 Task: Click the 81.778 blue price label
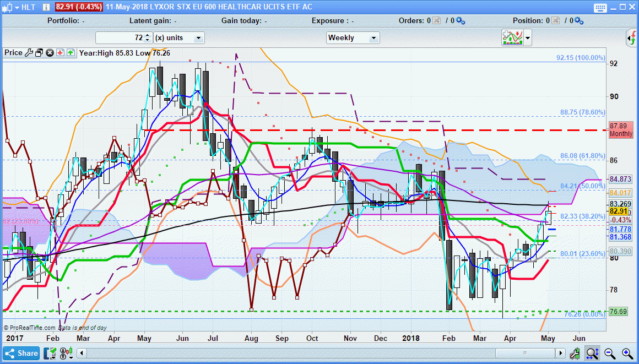[x=621, y=230]
